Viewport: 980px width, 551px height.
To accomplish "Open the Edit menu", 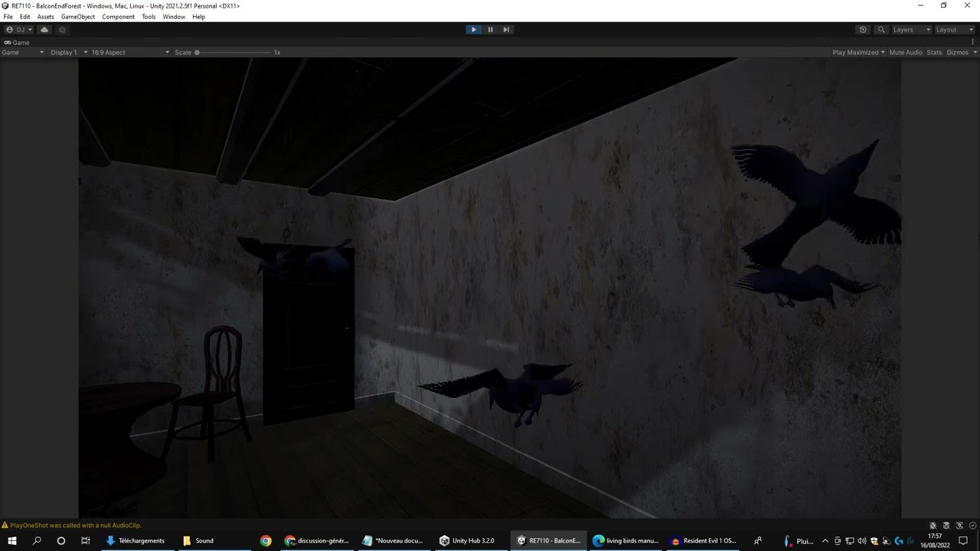I will pyautogui.click(x=24, y=17).
